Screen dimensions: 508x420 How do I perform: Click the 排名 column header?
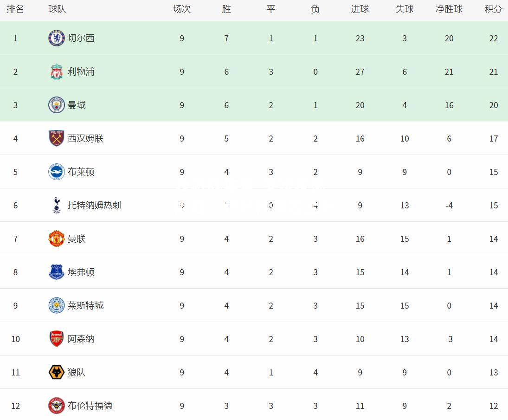click(15, 9)
